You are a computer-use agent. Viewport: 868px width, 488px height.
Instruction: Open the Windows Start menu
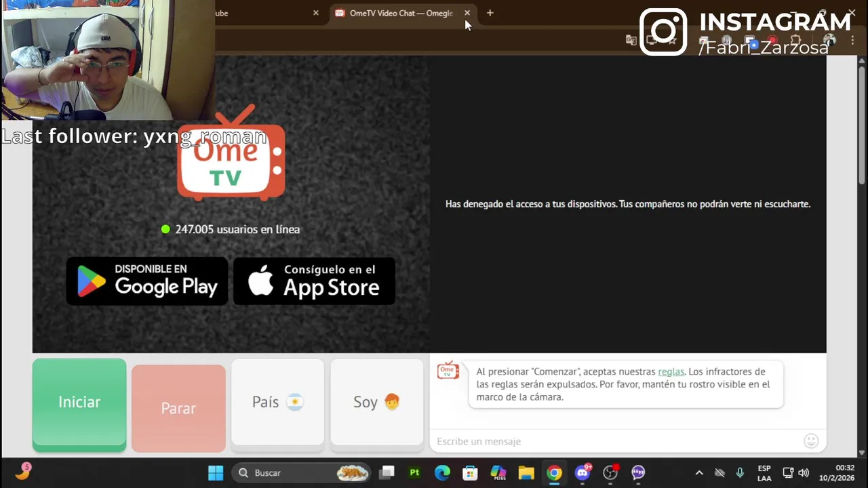216,472
